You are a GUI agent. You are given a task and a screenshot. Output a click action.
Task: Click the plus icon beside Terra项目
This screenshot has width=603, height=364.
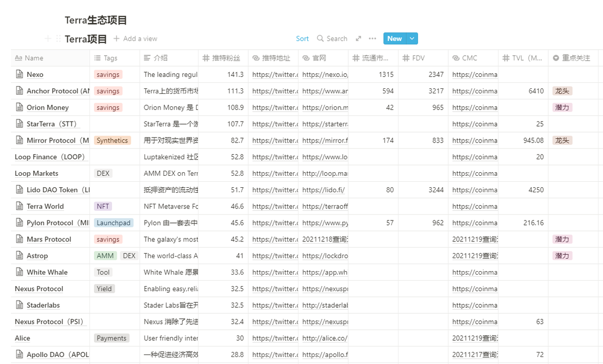pos(48,39)
